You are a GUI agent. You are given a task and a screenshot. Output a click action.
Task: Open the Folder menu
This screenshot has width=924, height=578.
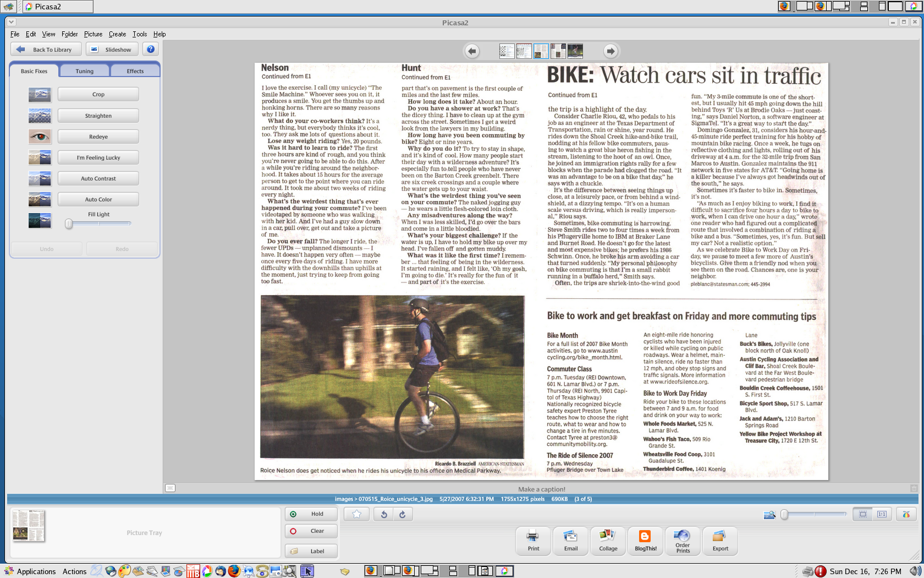pos(69,34)
